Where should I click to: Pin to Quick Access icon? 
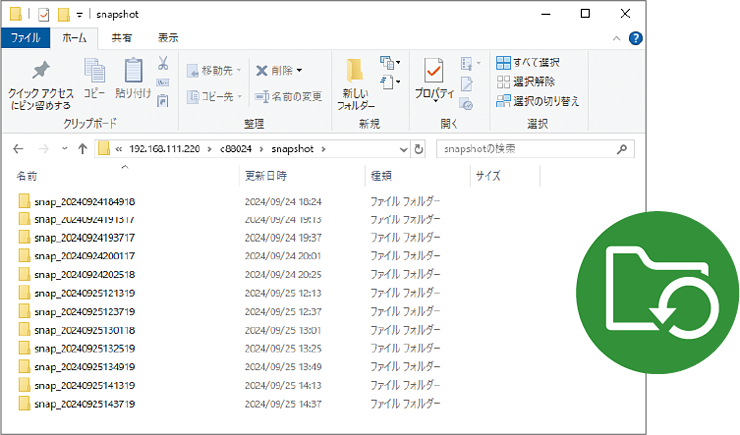[41, 71]
